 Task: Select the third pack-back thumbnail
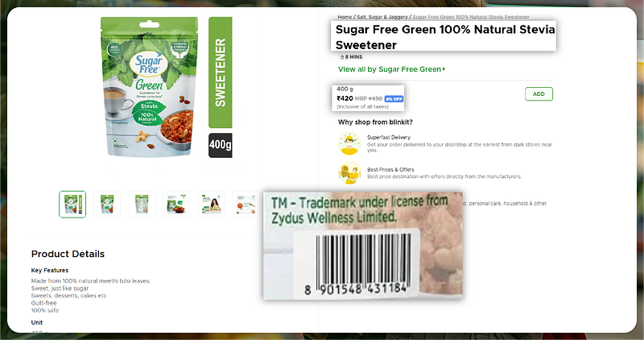pos(142,204)
